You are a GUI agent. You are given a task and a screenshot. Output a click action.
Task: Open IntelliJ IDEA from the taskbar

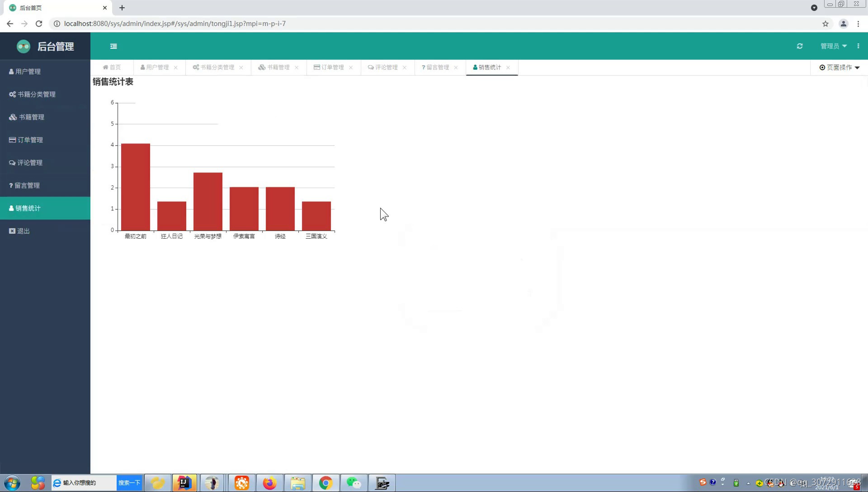[x=184, y=483]
